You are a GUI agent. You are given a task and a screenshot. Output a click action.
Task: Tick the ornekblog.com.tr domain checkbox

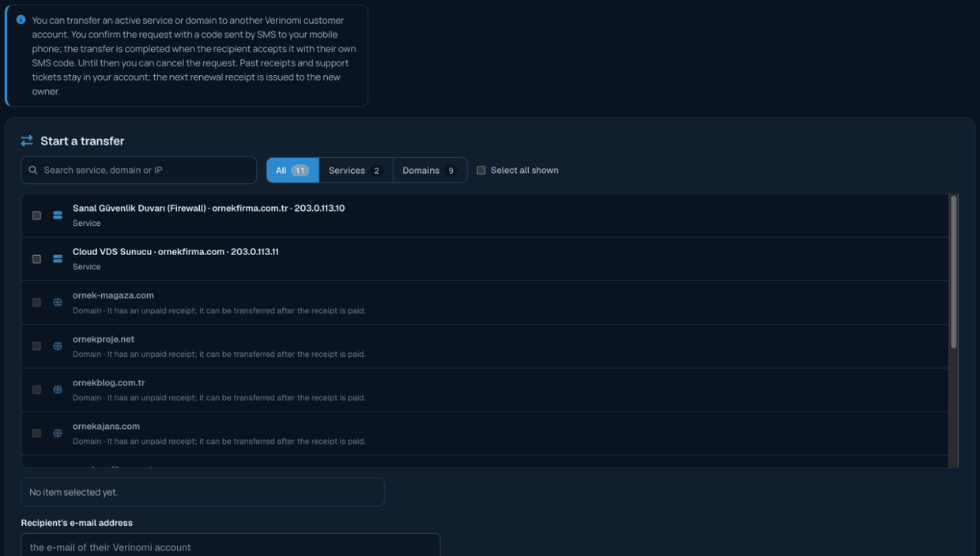click(36, 389)
